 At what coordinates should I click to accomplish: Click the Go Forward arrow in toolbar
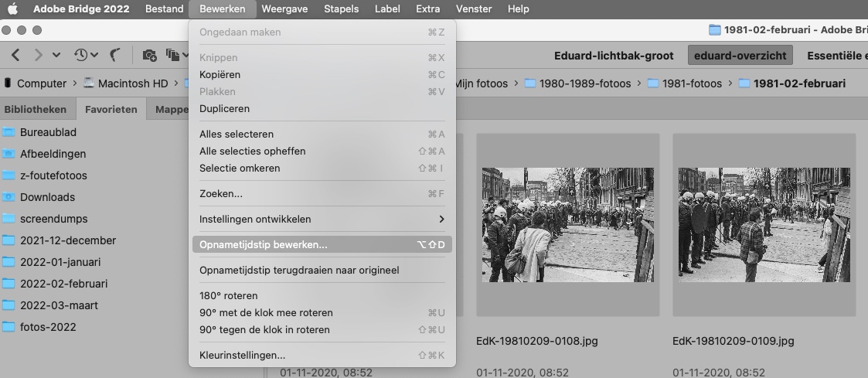tap(37, 55)
